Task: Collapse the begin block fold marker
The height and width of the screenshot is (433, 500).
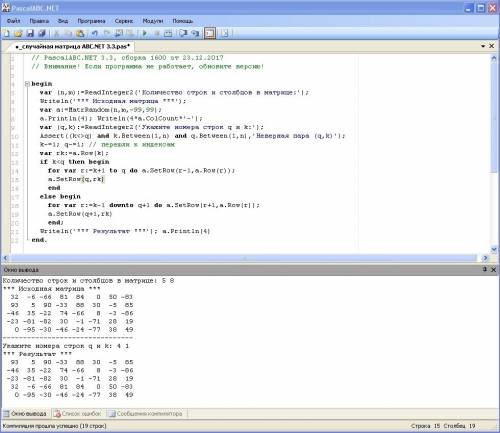Action: click(27, 84)
